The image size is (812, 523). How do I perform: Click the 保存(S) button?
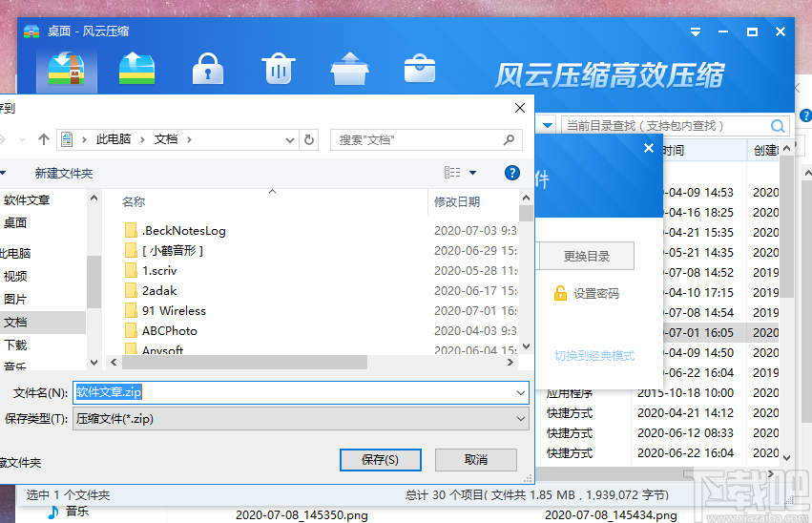[380, 460]
